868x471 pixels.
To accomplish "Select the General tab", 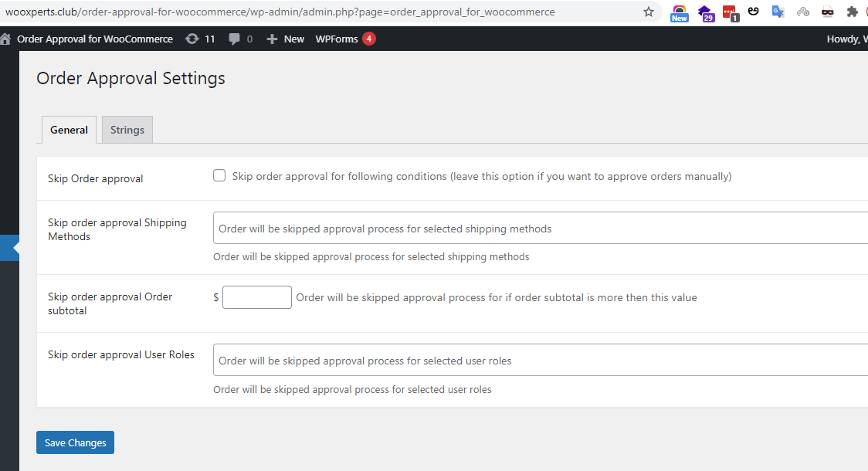I will pyautogui.click(x=69, y=130).
